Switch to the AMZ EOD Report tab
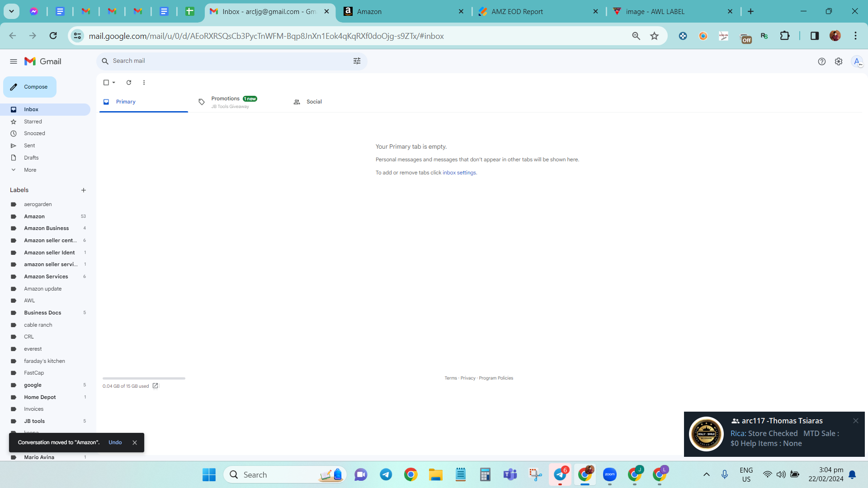The height and width of the screenshot is (488, 868). 537,12
